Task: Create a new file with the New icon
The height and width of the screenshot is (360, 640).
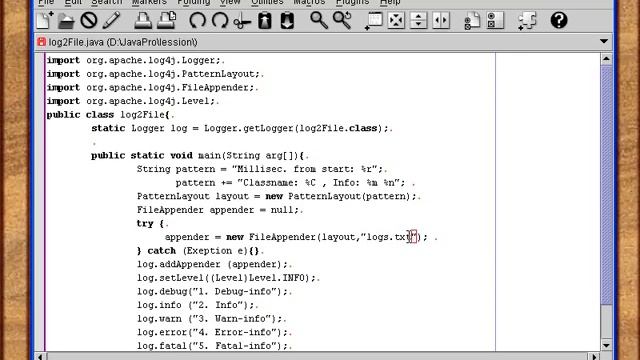Action: click(x=44, y=20)
